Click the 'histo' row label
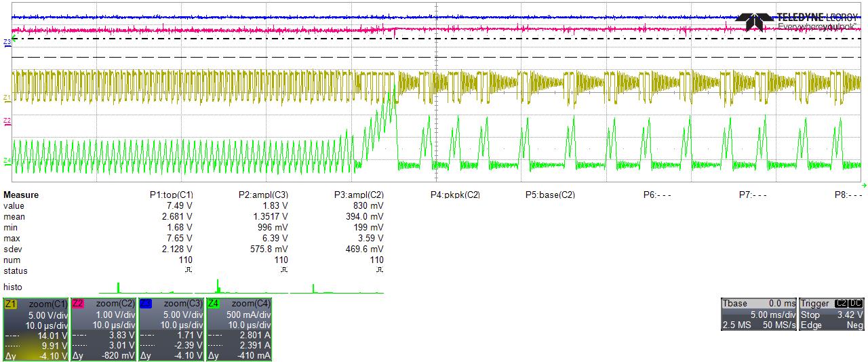868x362 pixels. point(12,287)
